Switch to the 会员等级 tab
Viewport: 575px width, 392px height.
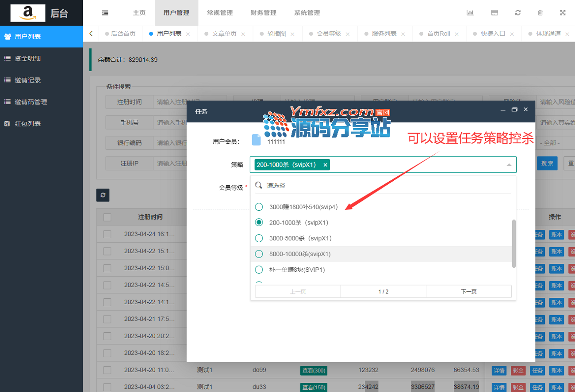tap(329, 34)
